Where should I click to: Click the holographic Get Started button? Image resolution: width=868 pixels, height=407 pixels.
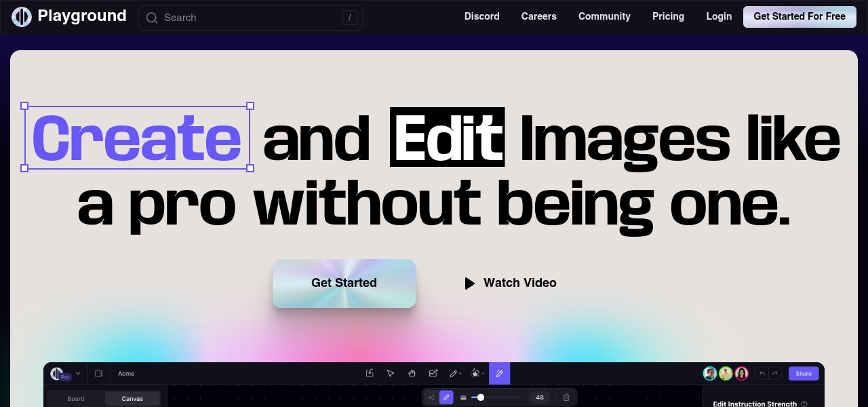point(344,283)
